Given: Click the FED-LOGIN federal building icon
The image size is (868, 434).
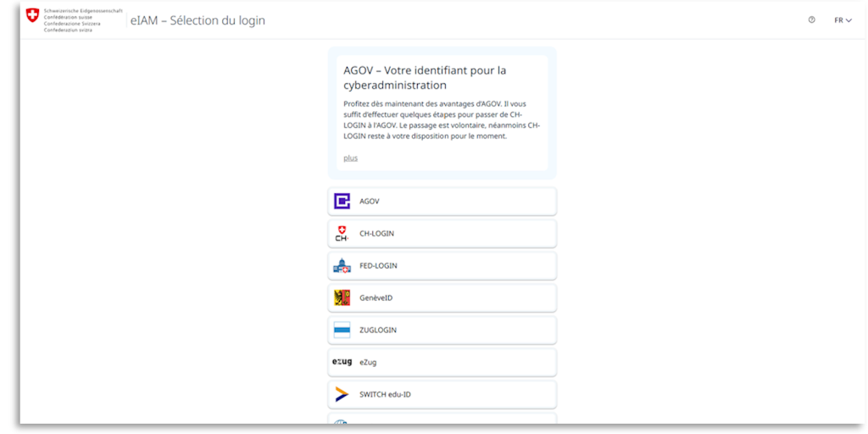Looking at the screenshot, I should (342, 265).
